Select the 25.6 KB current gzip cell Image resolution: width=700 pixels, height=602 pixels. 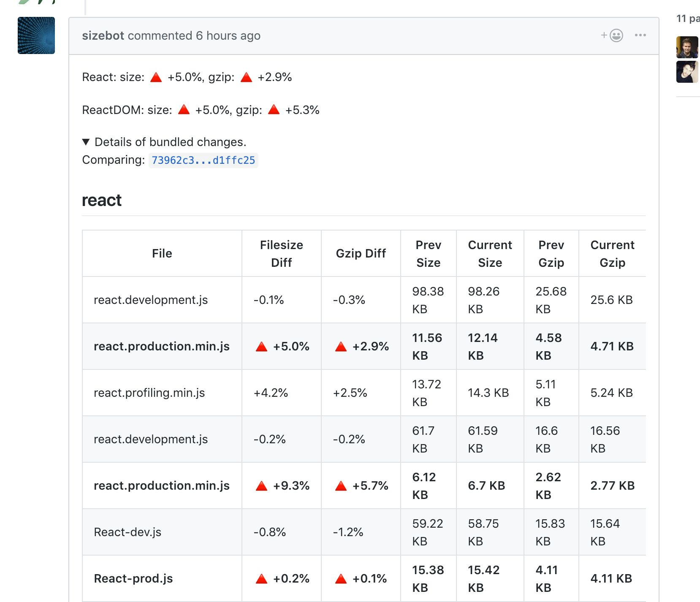click(x=612, y=300)
